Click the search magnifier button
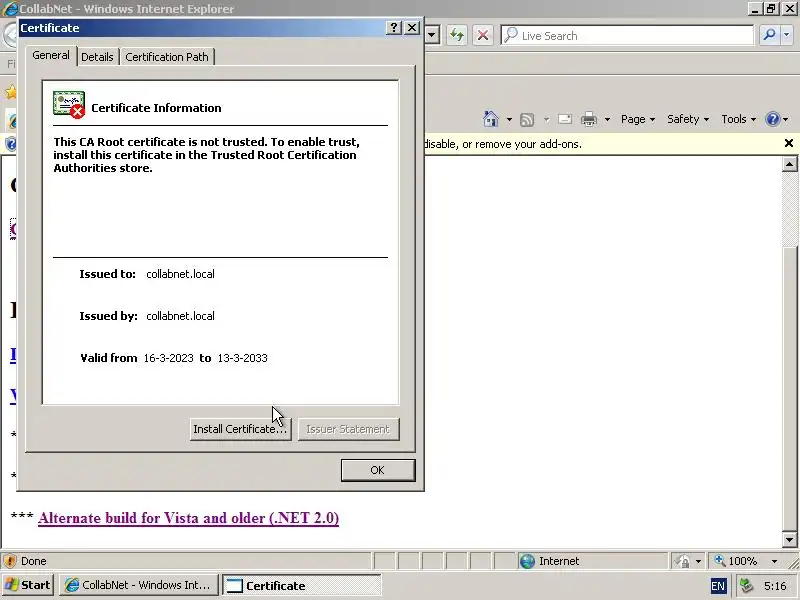The image size is (800, 600). [x=768, y=35]
